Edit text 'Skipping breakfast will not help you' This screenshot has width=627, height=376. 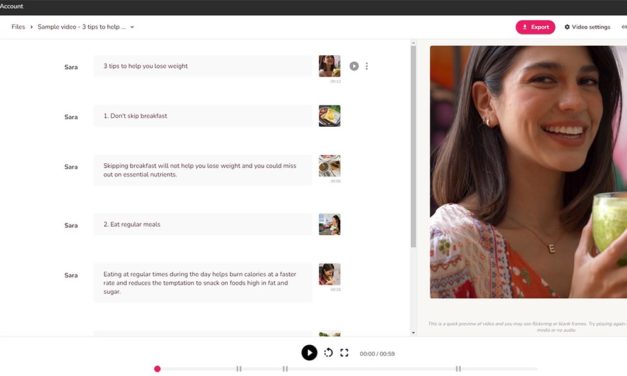point(203,170)
